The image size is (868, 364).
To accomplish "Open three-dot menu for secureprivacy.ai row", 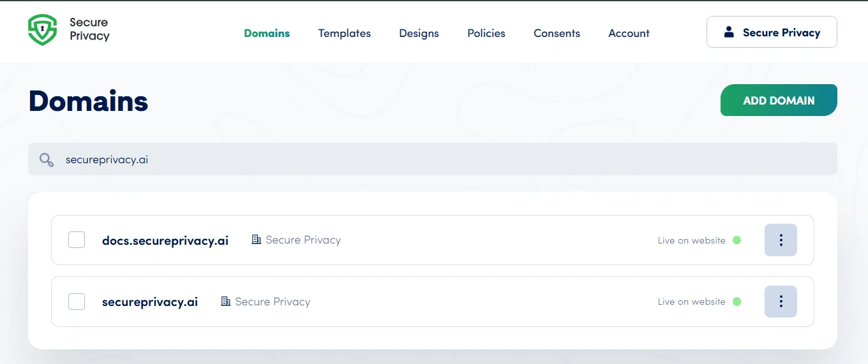I will pos(781,302).
